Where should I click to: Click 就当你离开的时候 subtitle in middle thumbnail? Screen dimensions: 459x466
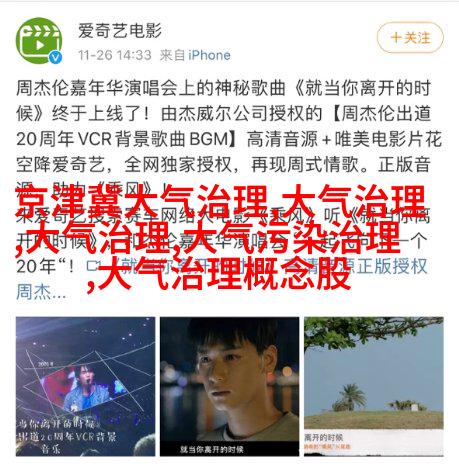(x=212, y=449)
